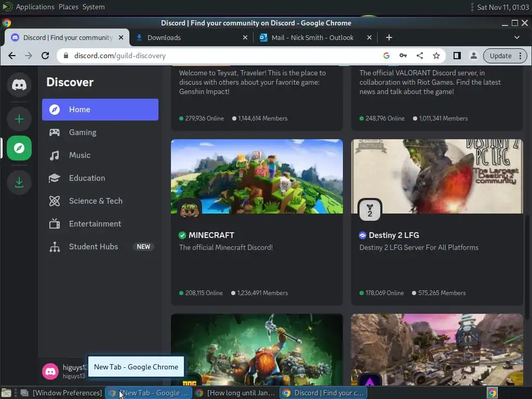This screenshot has height=399, width=532.
Task: Open the Entertainment category
Action: point(100,223)
